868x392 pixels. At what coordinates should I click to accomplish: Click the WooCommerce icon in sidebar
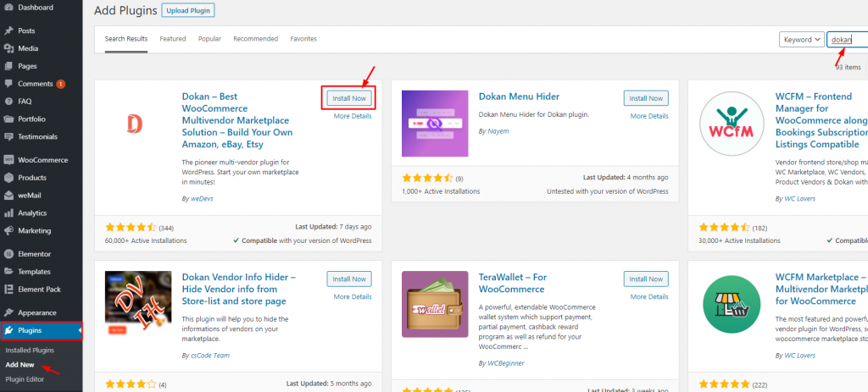8,160
